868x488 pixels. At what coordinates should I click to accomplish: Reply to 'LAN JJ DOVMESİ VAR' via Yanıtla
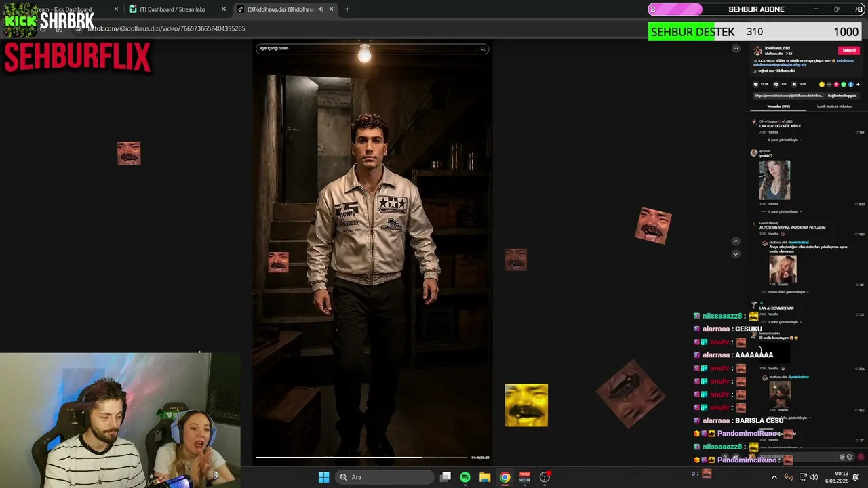pos(773,314)
